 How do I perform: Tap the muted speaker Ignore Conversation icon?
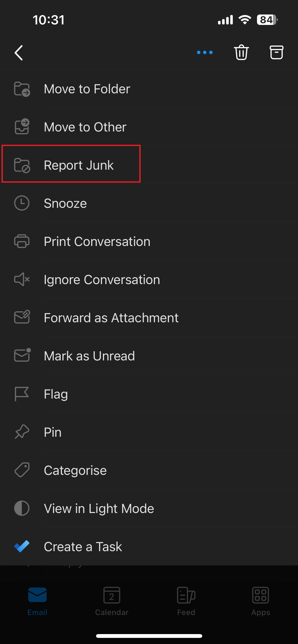pyautogui.click(x=22, y=280)
